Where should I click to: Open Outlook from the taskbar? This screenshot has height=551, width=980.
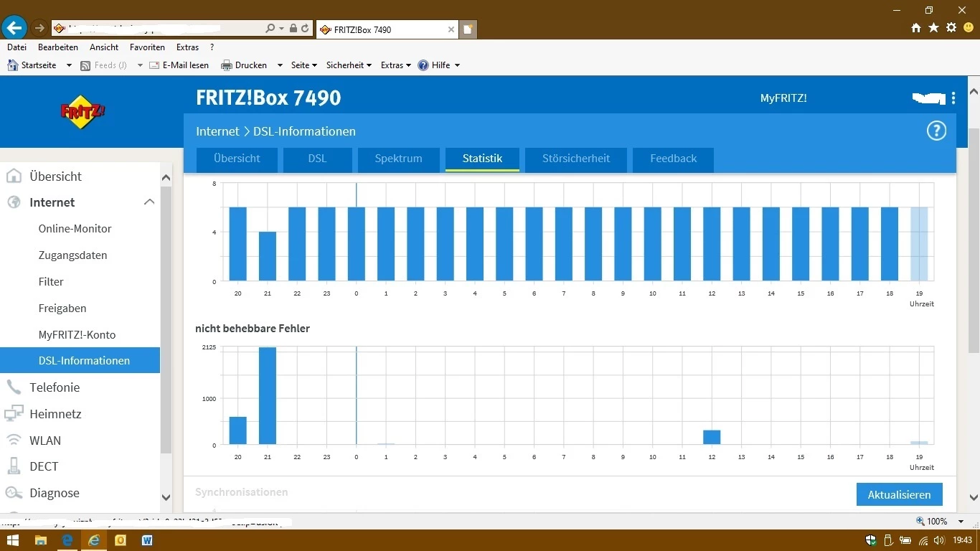coord(121,540)
